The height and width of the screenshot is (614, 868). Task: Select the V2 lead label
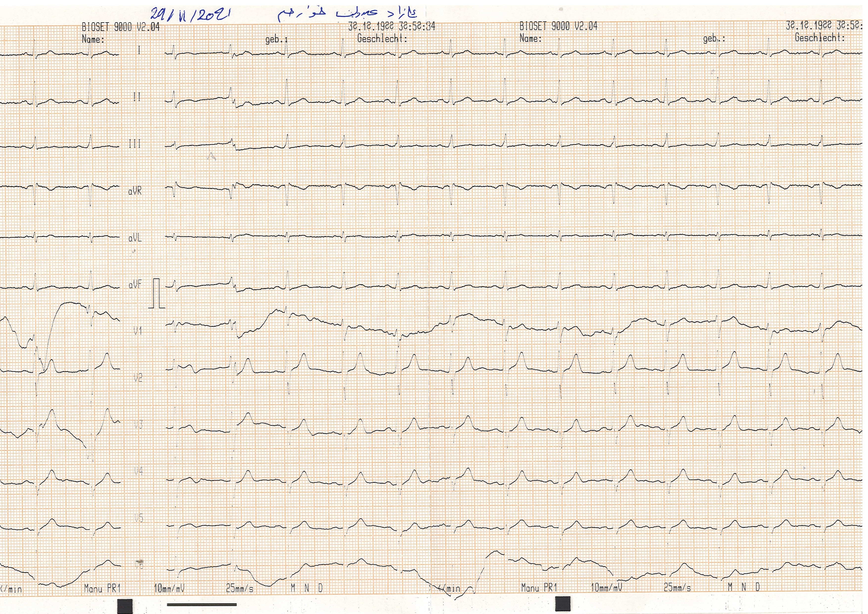coord(138,378)
